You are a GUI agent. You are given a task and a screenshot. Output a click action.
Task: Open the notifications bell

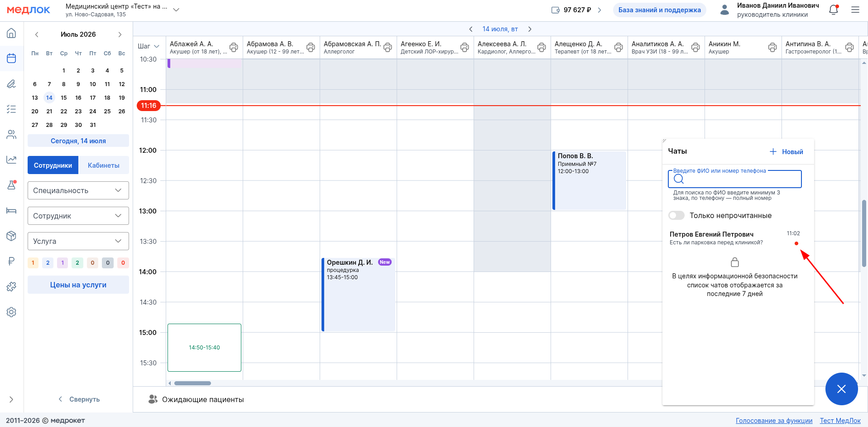tap(833, 10)
